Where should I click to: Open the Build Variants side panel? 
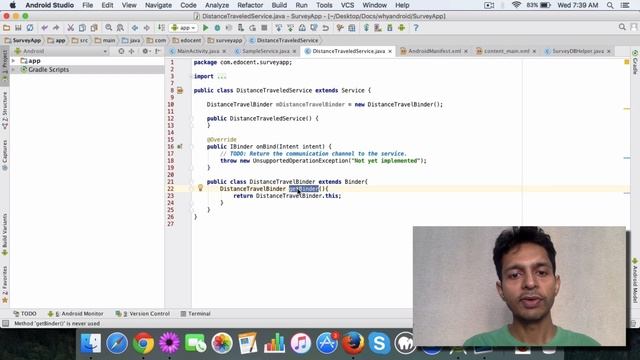pyautogui.click(x=5, y=235)
